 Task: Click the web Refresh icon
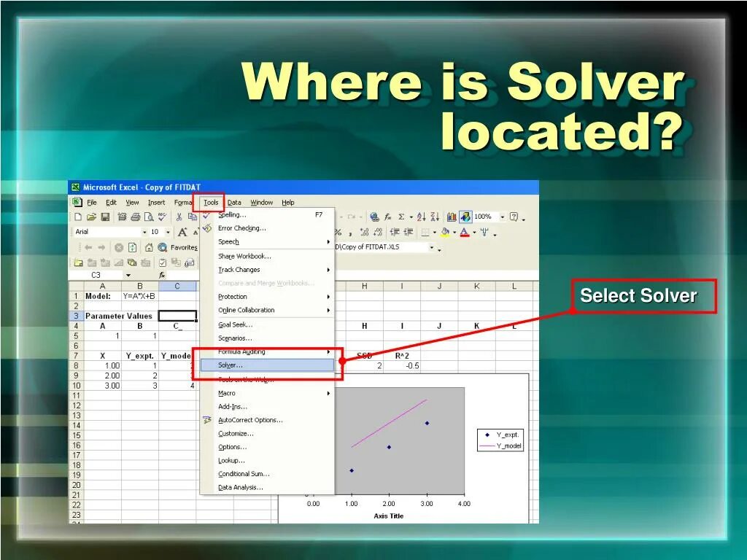[x=133, y=248]
